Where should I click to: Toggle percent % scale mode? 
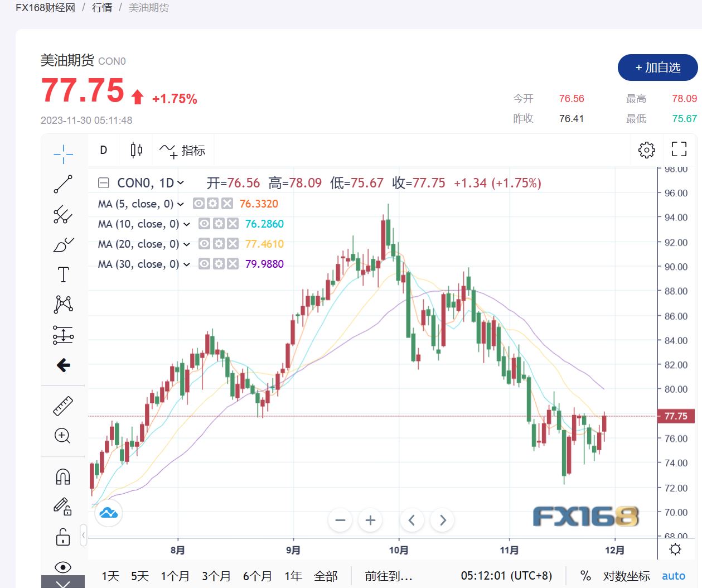coord(585,576)
